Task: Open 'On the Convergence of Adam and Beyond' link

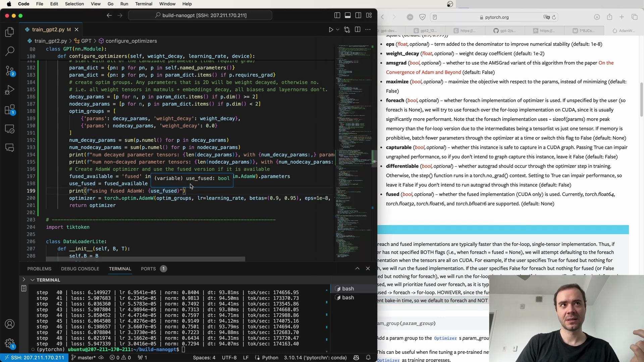Action: tap(500, 67)
